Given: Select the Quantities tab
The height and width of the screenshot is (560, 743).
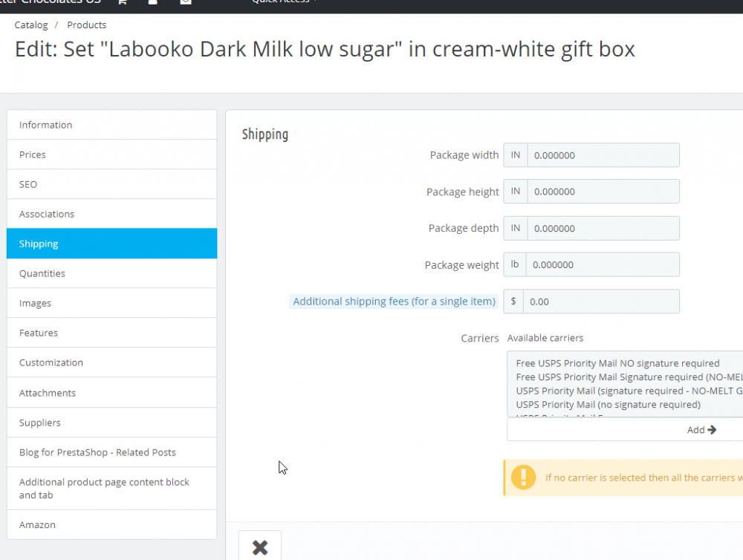Looking at the screenshot, I should pos(111,273).
